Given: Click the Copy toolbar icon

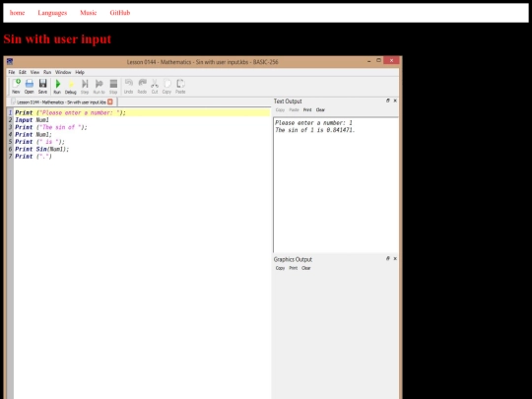Looking at the screenshot, I should click(x=166, y=87).
